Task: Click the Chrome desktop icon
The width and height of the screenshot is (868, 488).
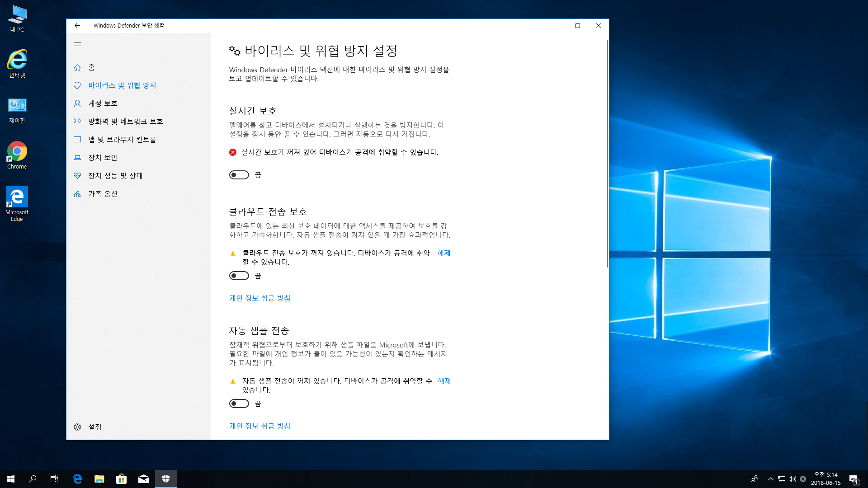Action: (x=17, y=155)
